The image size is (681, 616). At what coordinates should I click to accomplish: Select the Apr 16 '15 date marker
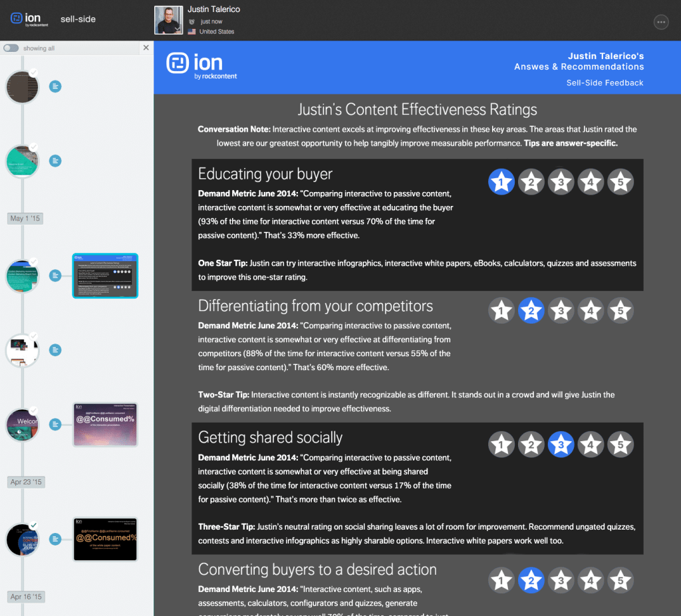[x=26, y=597]
